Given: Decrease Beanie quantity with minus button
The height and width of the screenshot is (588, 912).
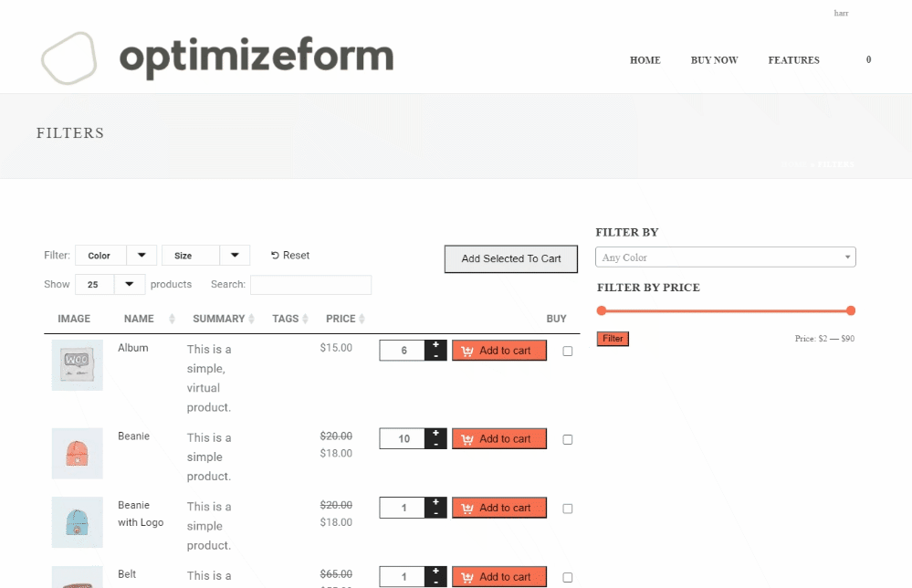Looking at the screenshot, I should [435, 445].
